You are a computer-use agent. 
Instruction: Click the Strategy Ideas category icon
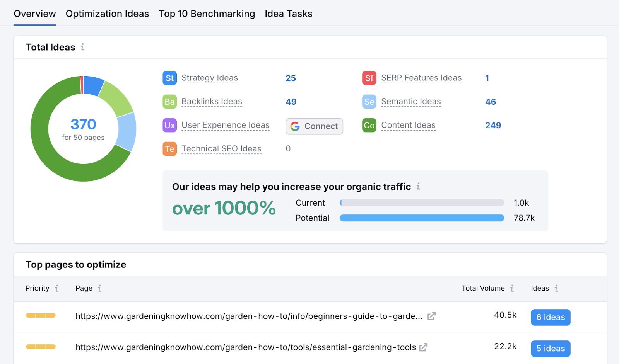point(169,78)
